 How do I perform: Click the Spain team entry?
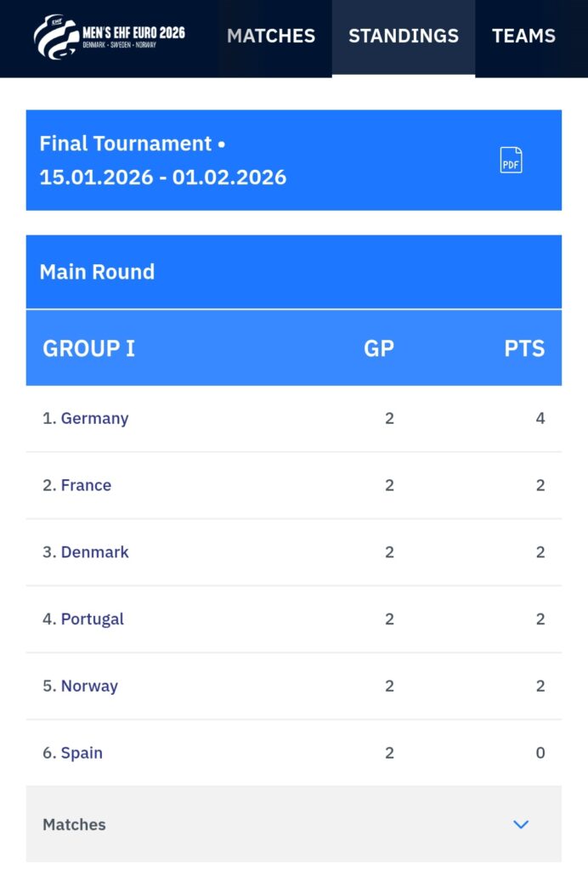coord(82,753)
